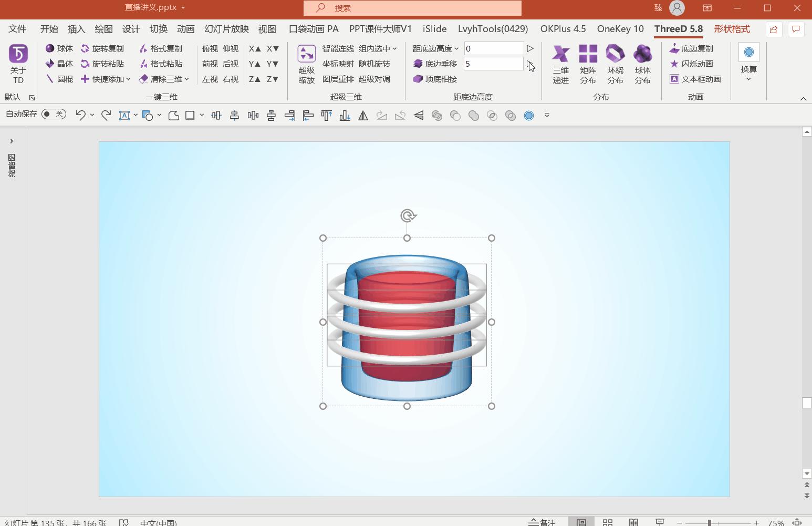Click the 底边复制 icon
Screen dimensions: 812x526
693,48
